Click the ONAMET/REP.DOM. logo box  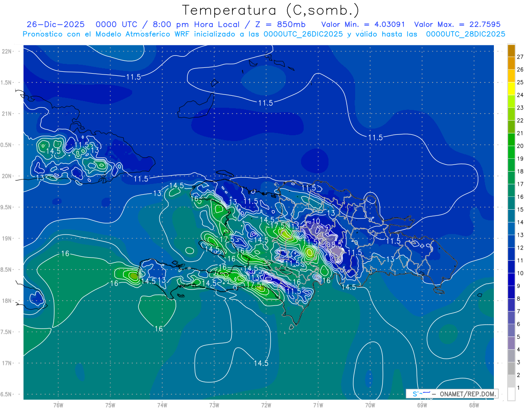(452, 394)
